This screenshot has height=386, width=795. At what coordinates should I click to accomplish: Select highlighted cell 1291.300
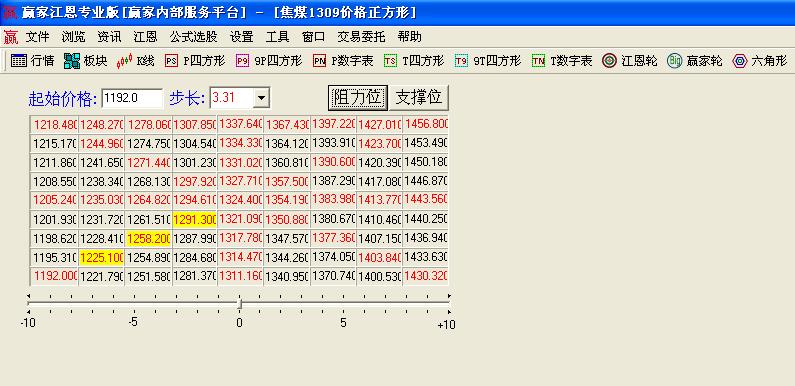tap(195, 220)
